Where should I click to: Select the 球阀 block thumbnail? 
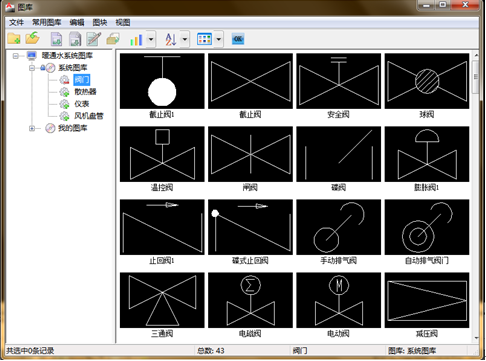tap(427, 81)
